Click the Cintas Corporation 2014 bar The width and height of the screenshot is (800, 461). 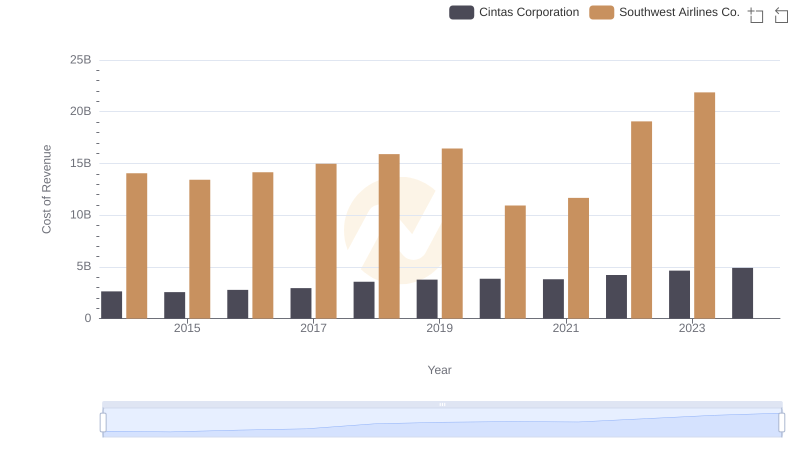tap(112, 305)
